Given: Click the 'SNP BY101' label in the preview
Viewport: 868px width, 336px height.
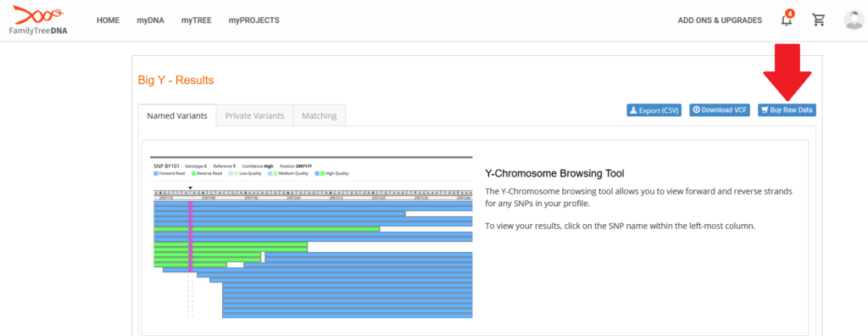Looking at the screenshot, I should [x=166, y=165].
